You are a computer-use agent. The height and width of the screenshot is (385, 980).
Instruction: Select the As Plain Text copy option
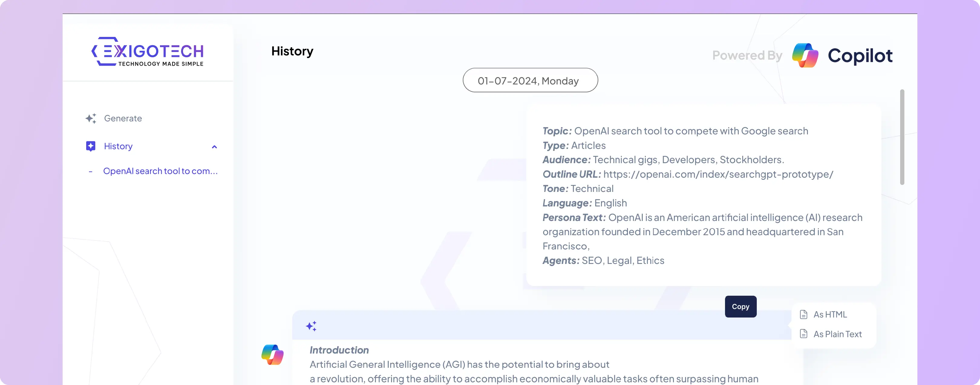837,334
